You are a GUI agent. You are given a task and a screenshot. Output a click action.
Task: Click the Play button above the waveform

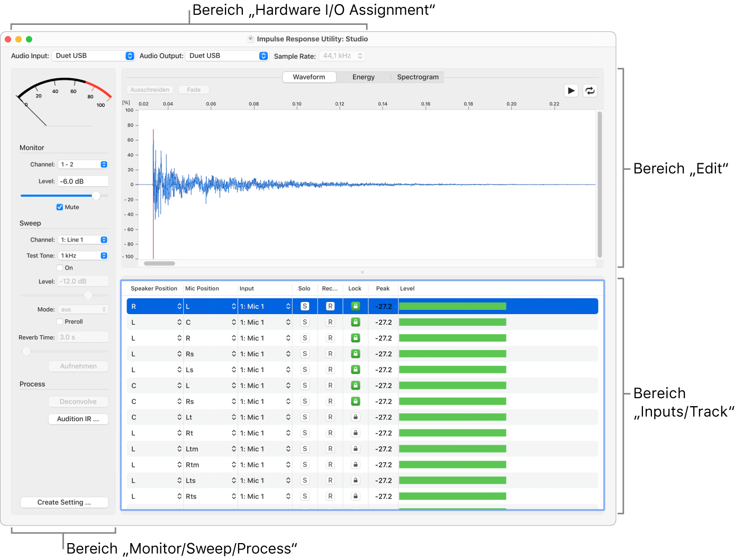click(x=571, y=90)
